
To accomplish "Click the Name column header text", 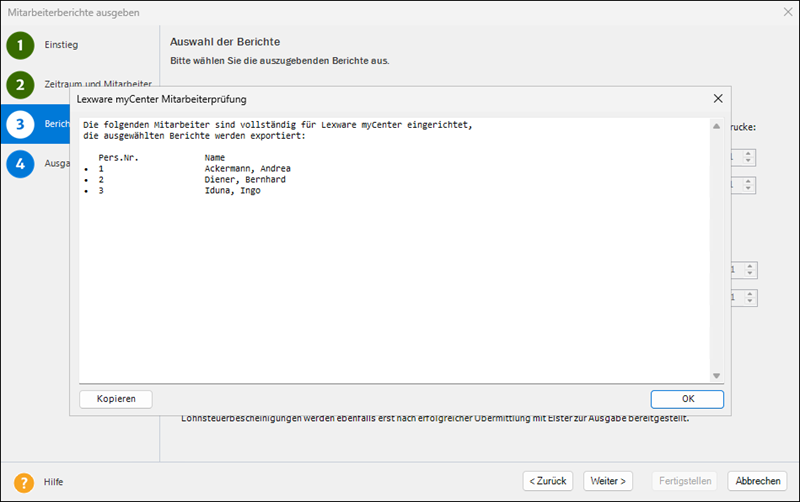I will tap(215, 158).
